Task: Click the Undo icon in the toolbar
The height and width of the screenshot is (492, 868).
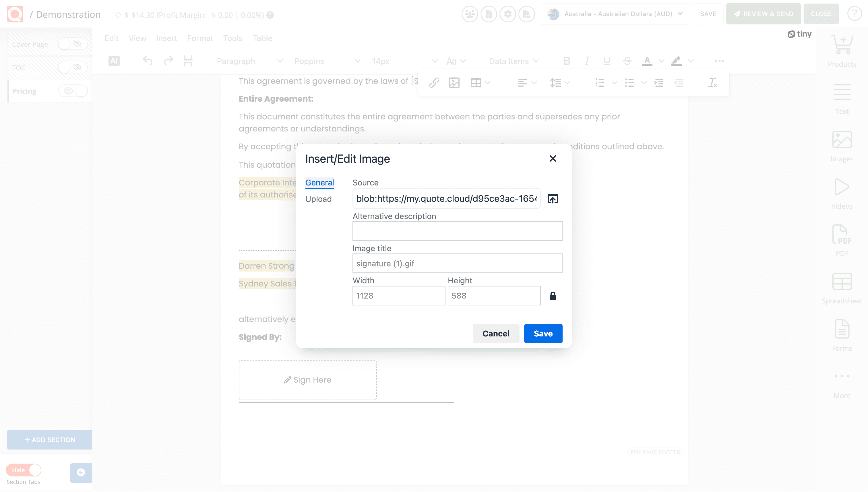Action: [147, 61]
